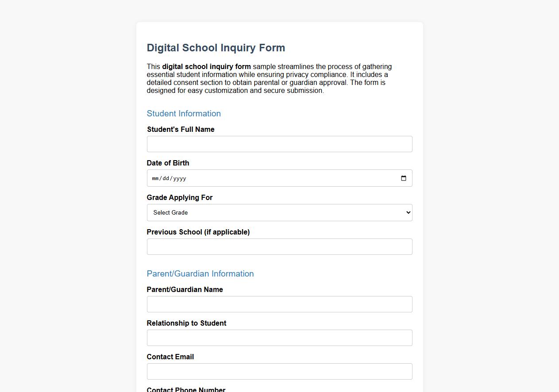Select the day segment in Date of Birth

coord(166,178)
